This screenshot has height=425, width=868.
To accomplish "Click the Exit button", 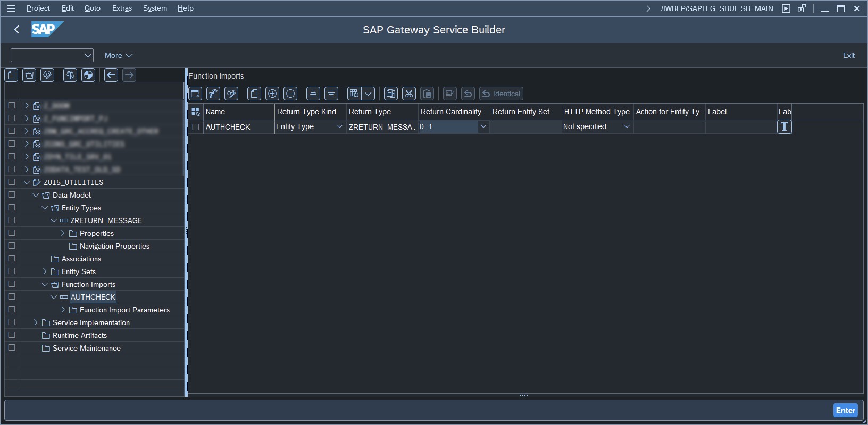I will point(849,55).
